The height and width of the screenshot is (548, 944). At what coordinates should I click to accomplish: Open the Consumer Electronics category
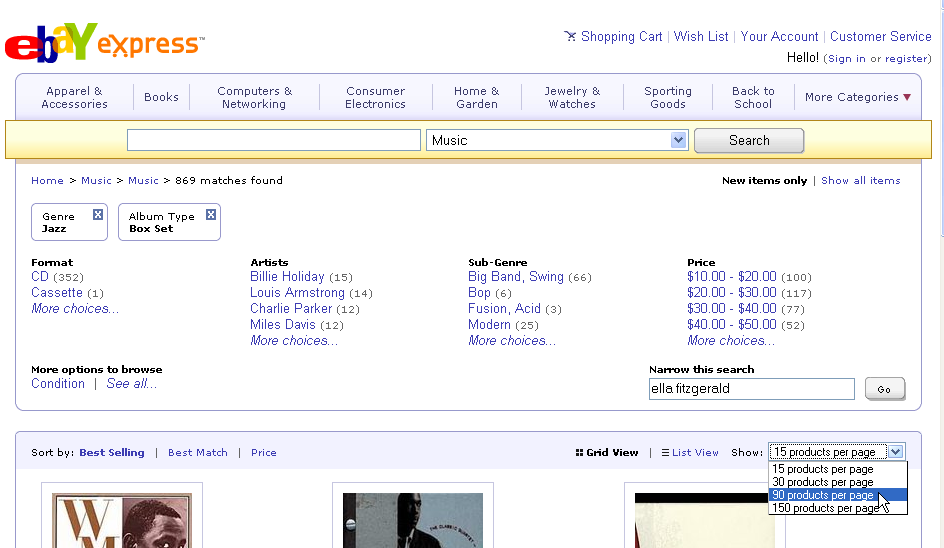375,97
